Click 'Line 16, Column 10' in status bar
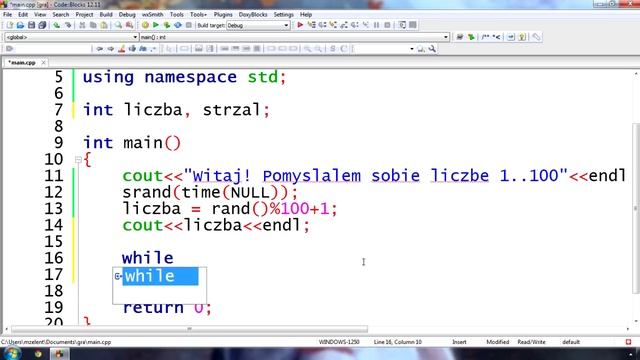This screenshot has width=640, height=360. pos(398,342)
